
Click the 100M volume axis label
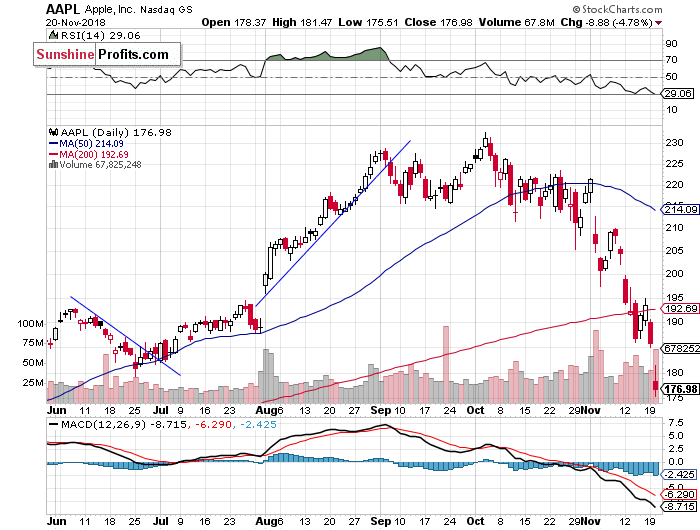pyautogui.click(x=30, y=323)
